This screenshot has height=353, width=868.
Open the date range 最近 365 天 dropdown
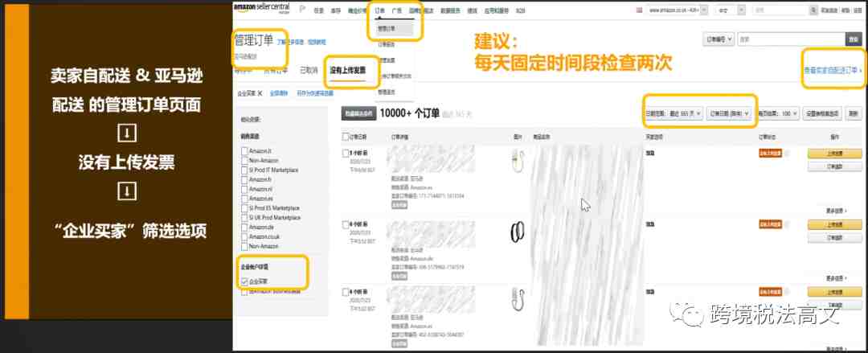[674, 113]
